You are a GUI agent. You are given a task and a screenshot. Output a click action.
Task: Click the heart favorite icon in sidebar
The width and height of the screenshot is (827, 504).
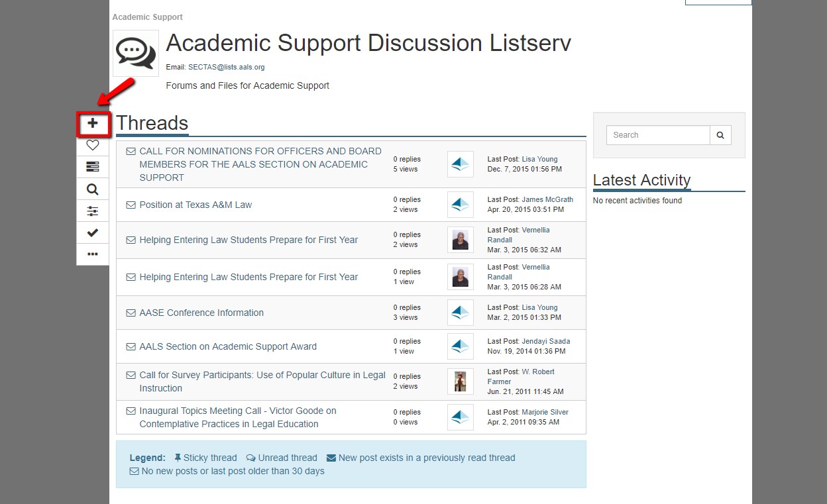93,145
